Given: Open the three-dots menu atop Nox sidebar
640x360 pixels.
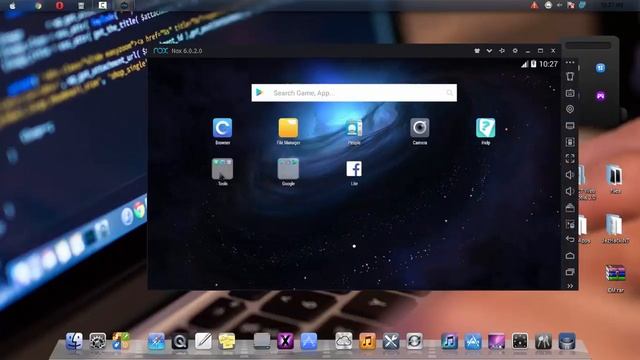Looking at the screenshot, I should 570,62.
